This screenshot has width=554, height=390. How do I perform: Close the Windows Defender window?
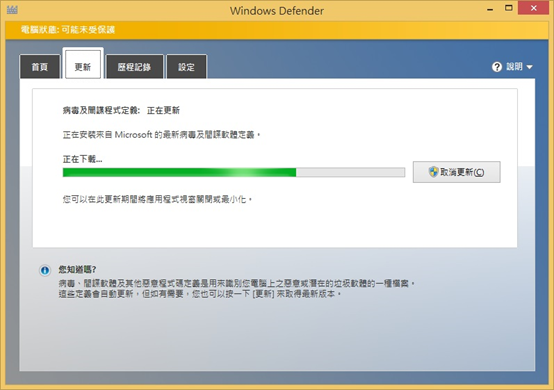[x=534, y=8]
